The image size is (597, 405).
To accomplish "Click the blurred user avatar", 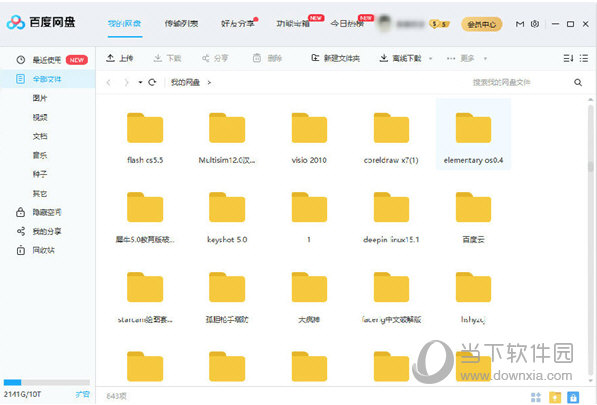I will 385,24.
